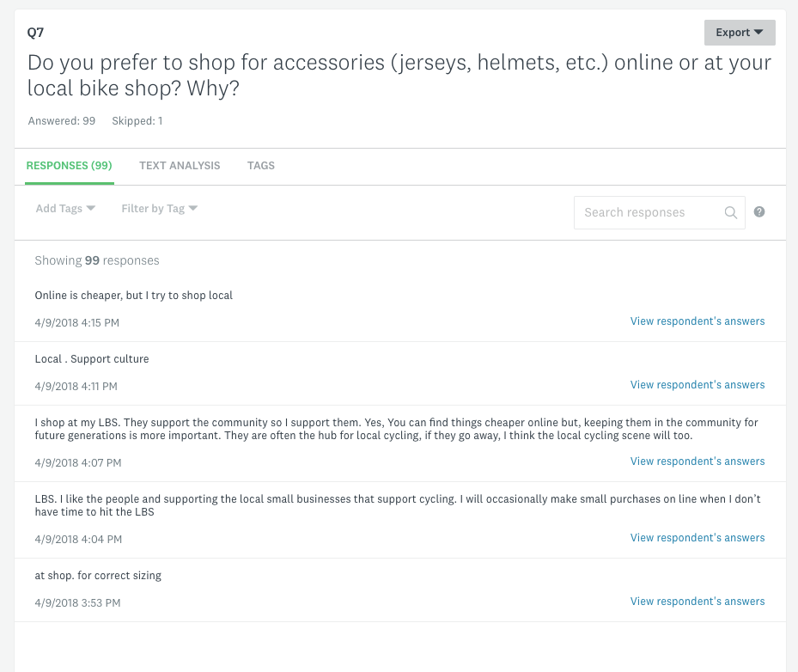
Task: View respondent's answers for 4:15 PM response
Action: 697,321
